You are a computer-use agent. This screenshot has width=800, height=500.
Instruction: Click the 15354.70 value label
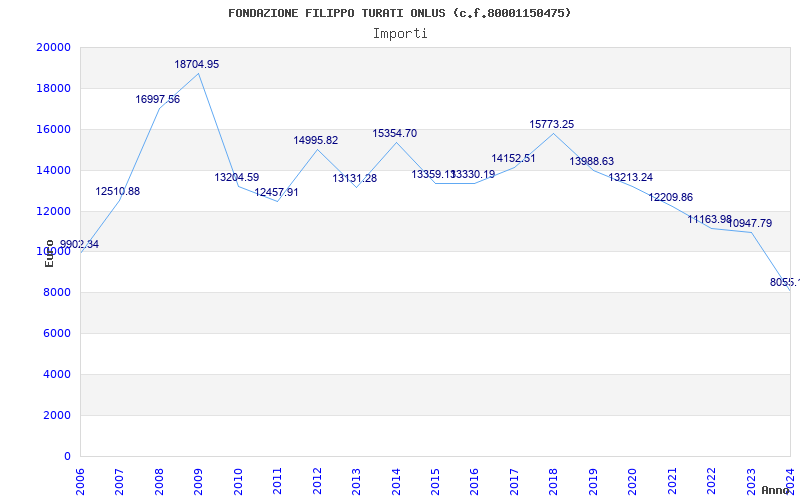(x=395, y=133)
